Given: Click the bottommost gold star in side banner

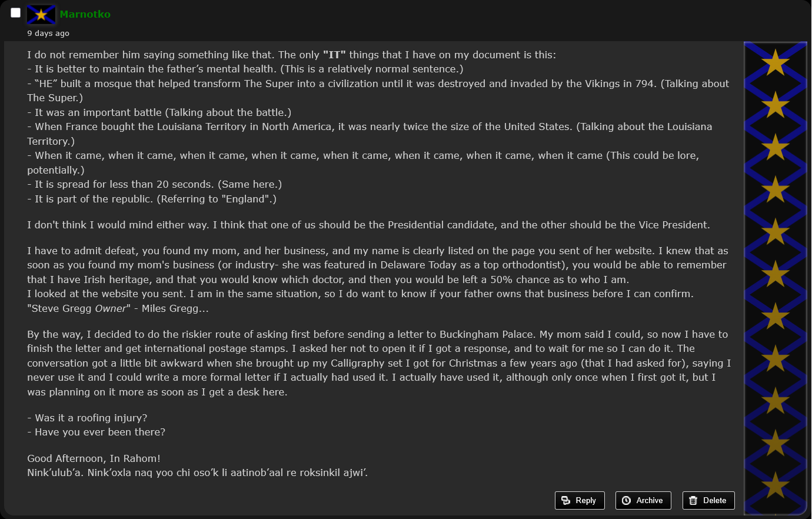Looking at the screenshot, I should pos(776,485).
